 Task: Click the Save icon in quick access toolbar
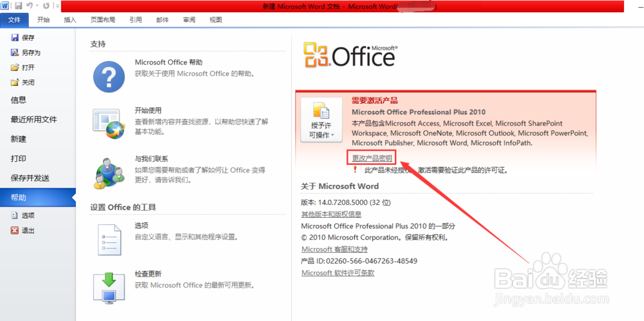click(x=19, y=6)
